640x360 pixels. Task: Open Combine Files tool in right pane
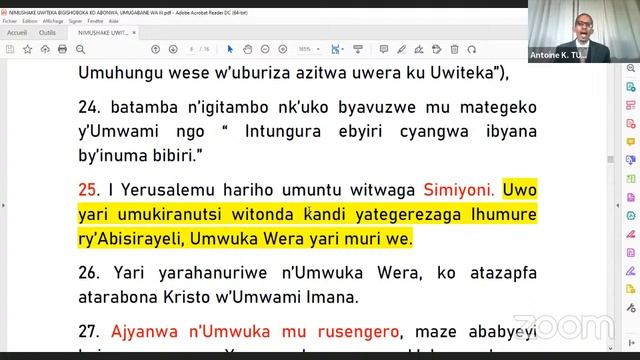pyautogui.click(x=631, y=160)
